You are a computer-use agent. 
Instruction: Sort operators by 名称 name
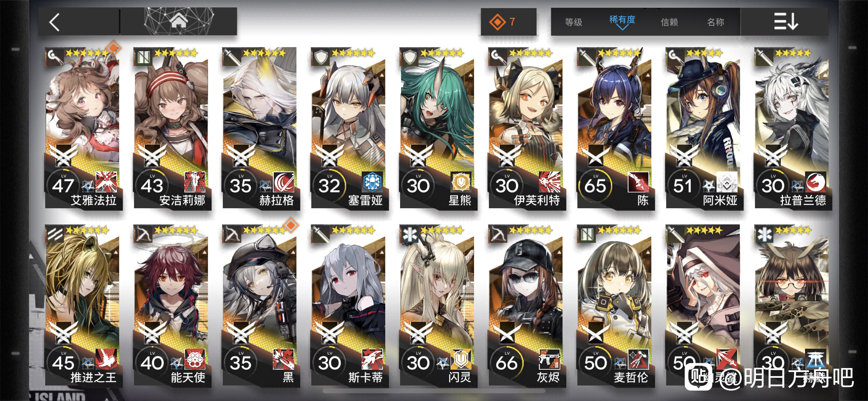(715, 22)
